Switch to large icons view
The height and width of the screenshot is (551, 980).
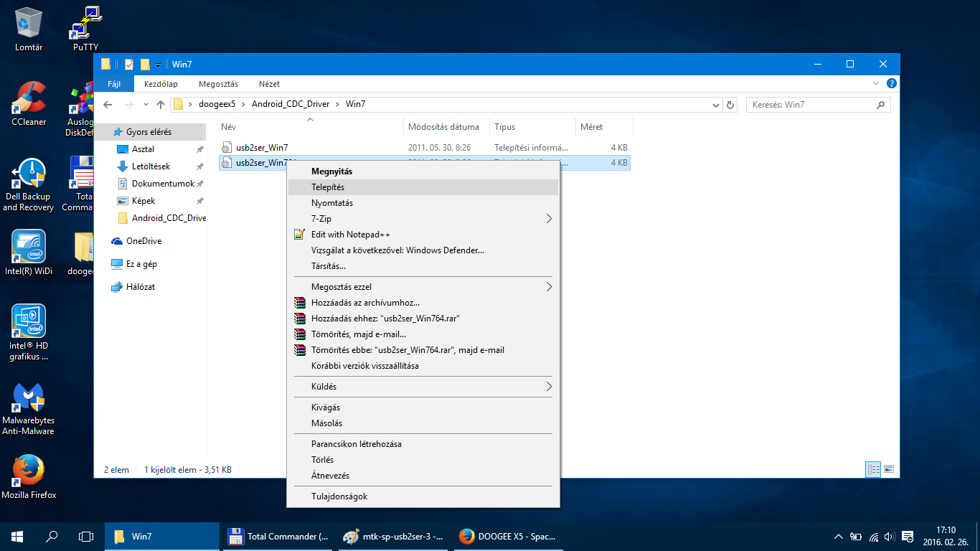(x=889, y=470)
